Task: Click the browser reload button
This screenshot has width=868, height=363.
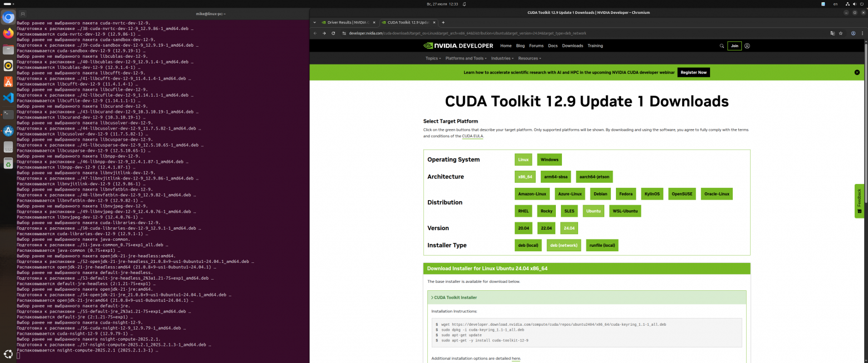Action: point(333,33)
